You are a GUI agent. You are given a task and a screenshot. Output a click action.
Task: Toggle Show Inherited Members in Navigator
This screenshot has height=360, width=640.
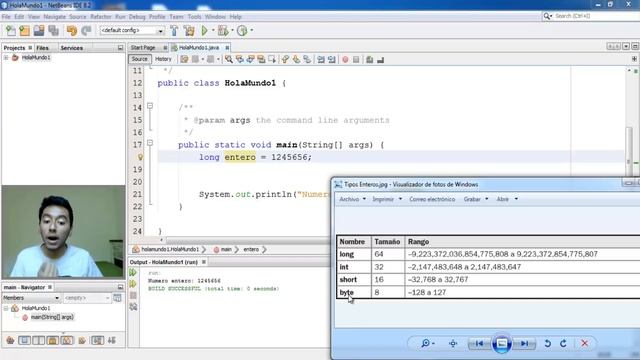tap(10, 340)
